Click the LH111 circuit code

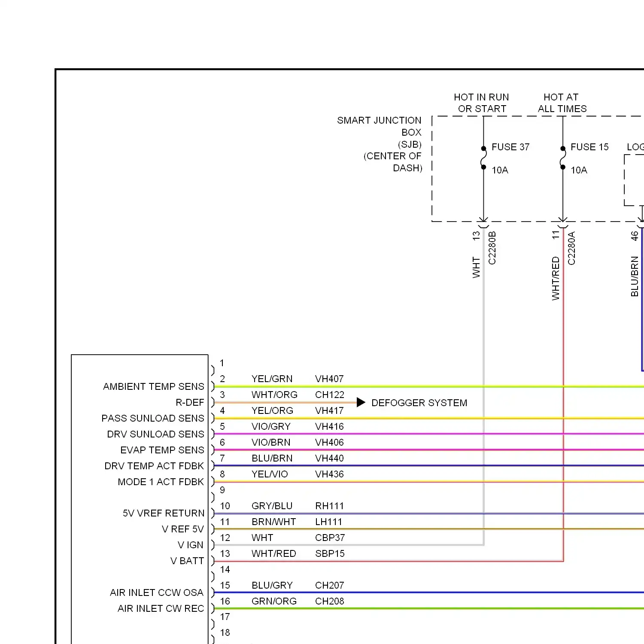(328, 522)
